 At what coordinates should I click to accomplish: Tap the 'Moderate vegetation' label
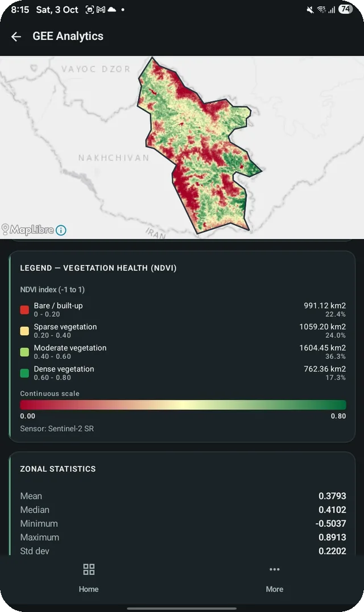[x=70, y=348]
